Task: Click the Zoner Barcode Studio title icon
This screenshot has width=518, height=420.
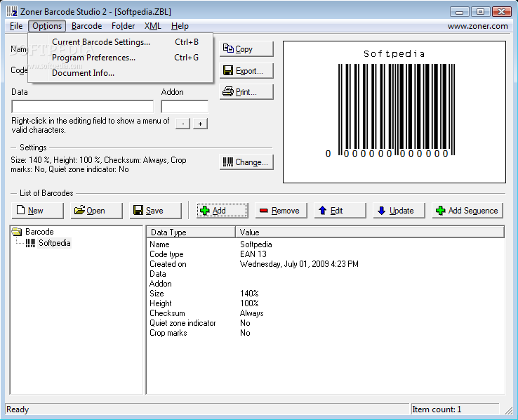Action: click(12, 11)
